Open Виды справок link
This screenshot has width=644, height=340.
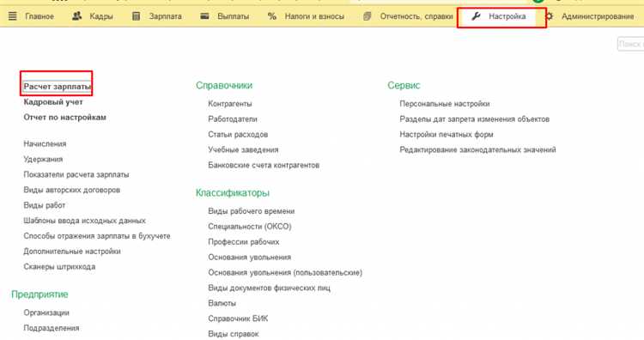234,334
